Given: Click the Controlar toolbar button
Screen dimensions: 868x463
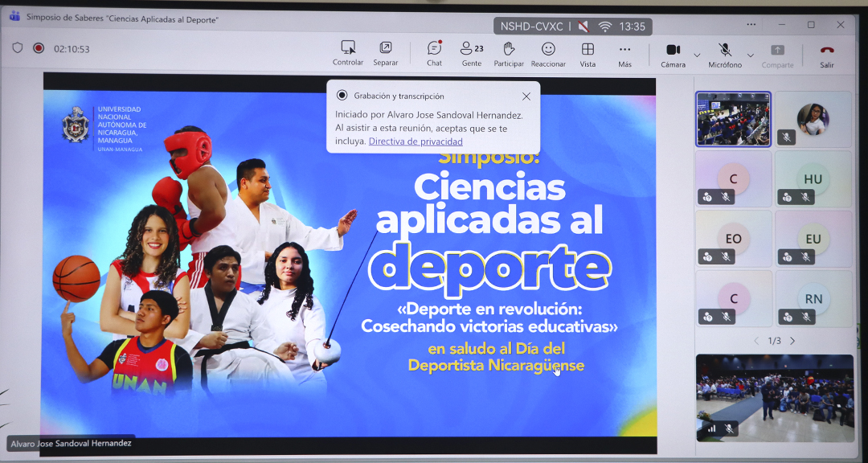Looking at the screenshot, I should [x=348, y=53].
